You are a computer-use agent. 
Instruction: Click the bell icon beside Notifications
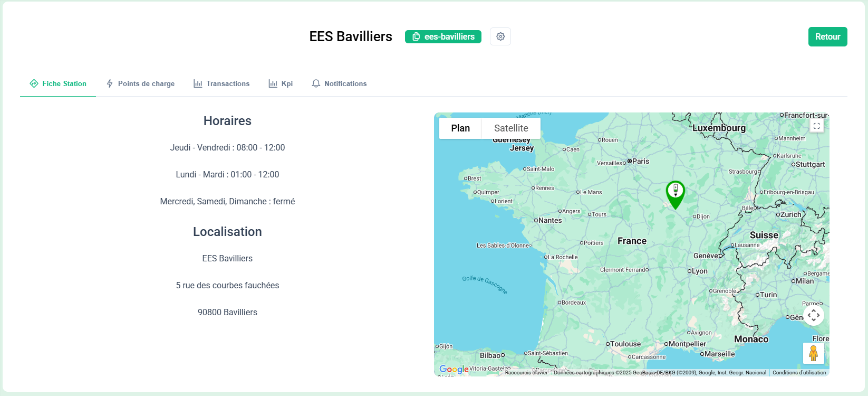point(316,83)
